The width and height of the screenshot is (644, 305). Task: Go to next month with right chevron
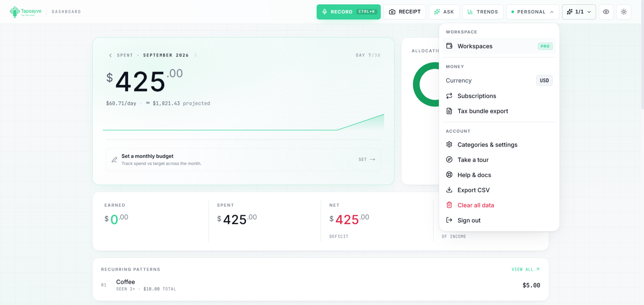click(x=195, y=55)
